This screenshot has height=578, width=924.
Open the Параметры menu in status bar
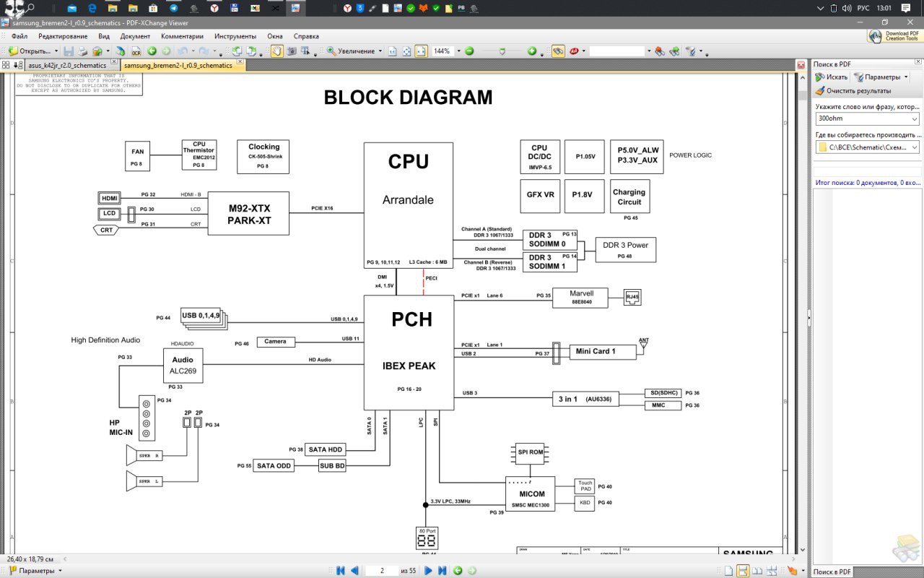(34, 571)
